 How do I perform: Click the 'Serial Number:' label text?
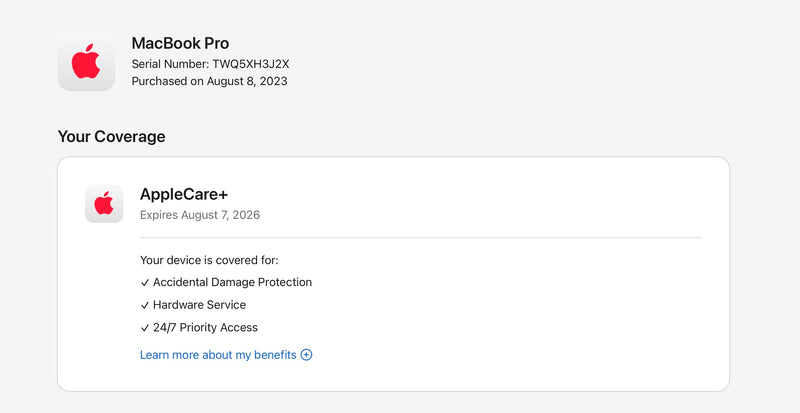pos(170,64)
